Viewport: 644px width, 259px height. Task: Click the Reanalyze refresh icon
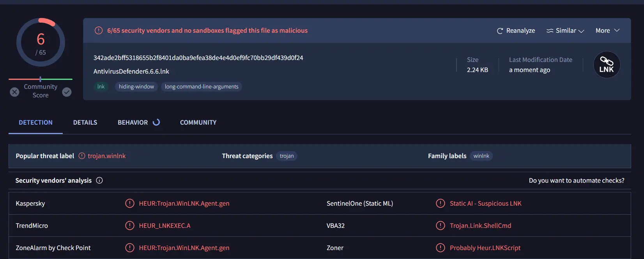500,31
